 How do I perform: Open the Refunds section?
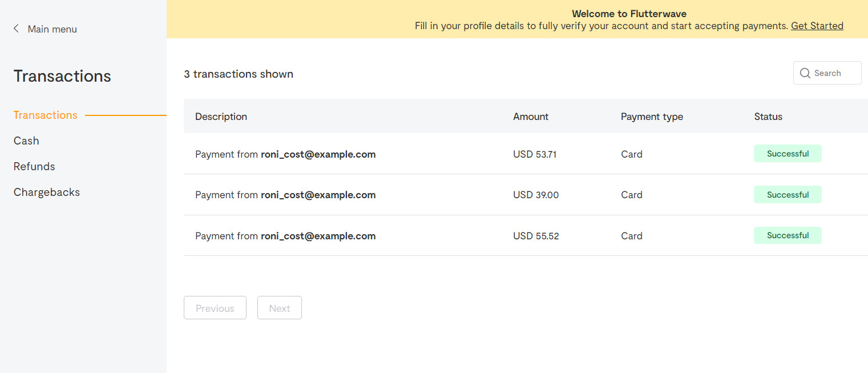[34, 166]
